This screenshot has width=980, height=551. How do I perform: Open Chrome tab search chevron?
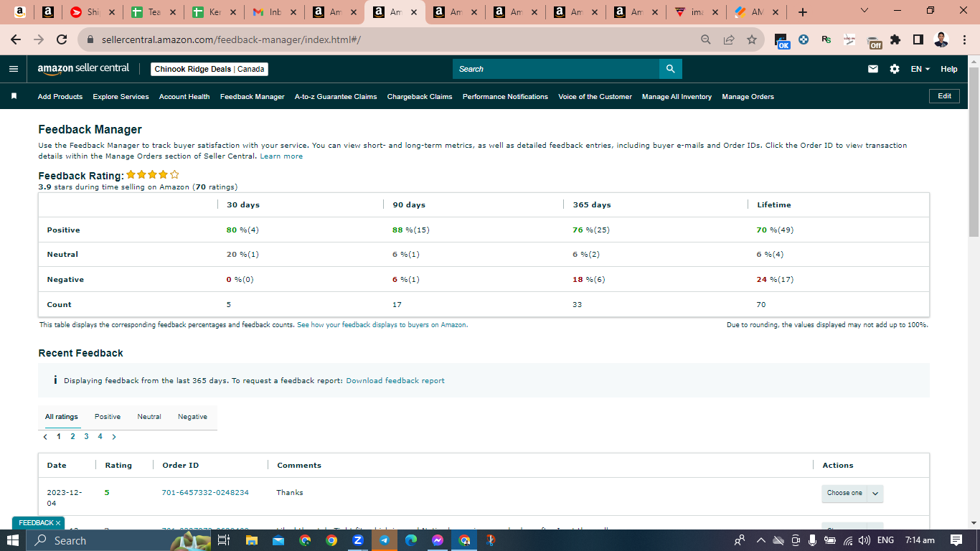pyautogui.click(x=864, y=11)
